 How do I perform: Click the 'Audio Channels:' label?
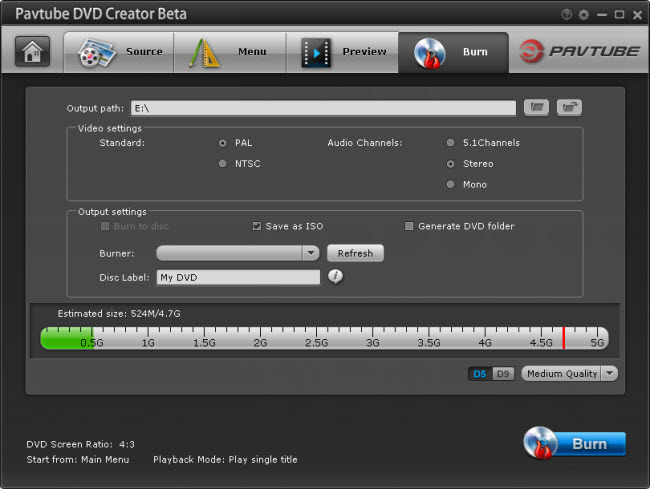[365, 143]
